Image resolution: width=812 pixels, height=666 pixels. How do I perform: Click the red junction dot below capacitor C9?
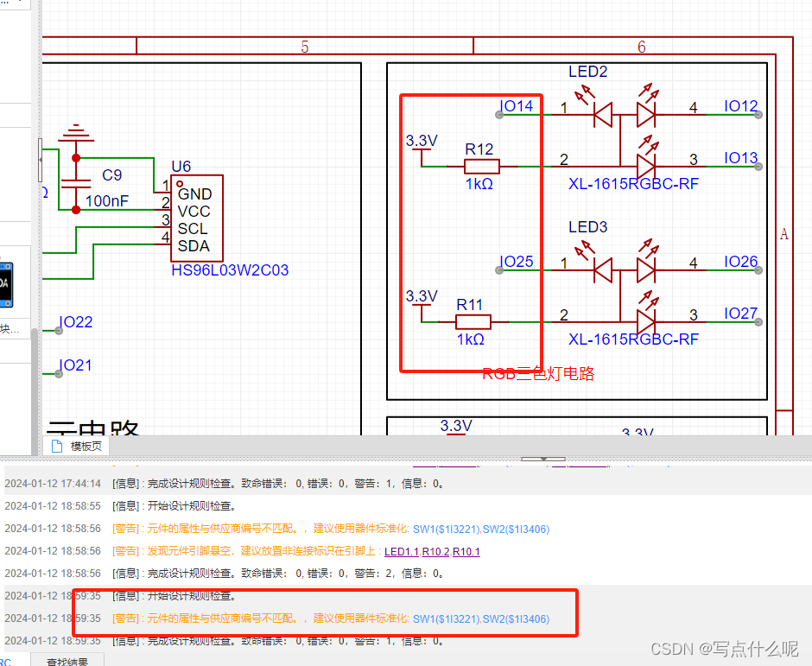click(x=76, y=210)
